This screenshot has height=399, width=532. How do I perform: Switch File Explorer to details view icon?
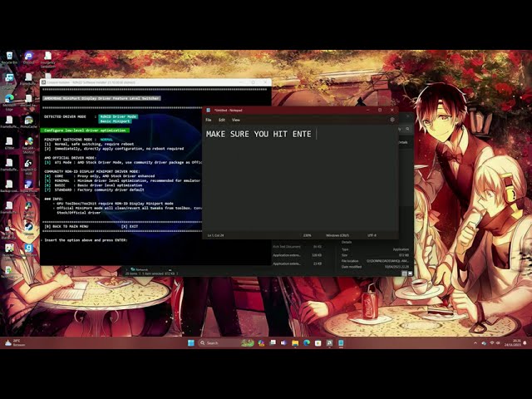coord(404,273)
